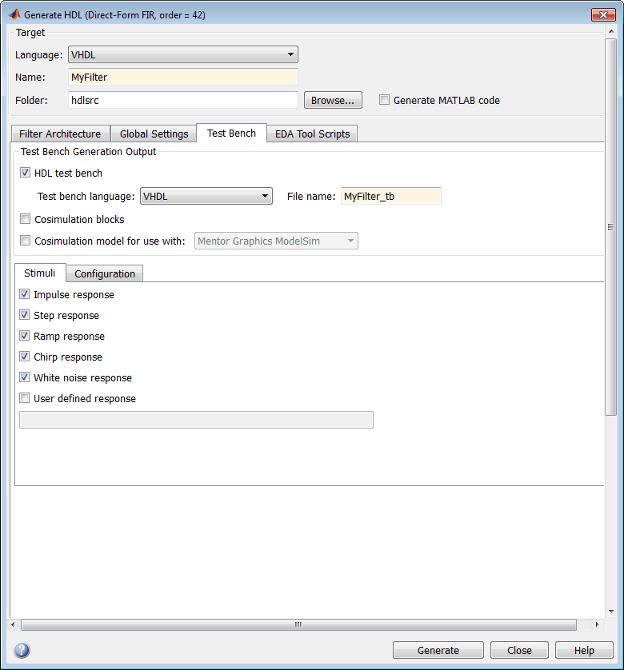Click the scroll left arrow
The width and height of the screenshot is (624, 670).
[x=13, y=625]
